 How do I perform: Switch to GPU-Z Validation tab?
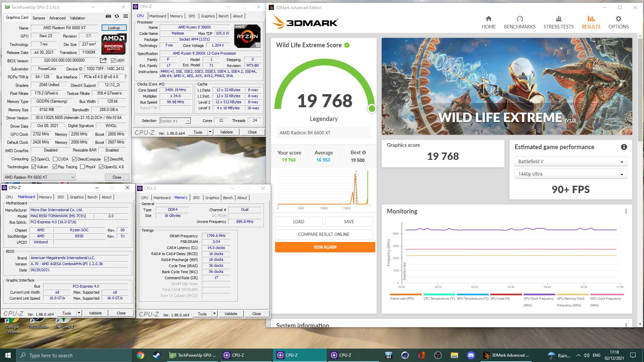[77, 18]
